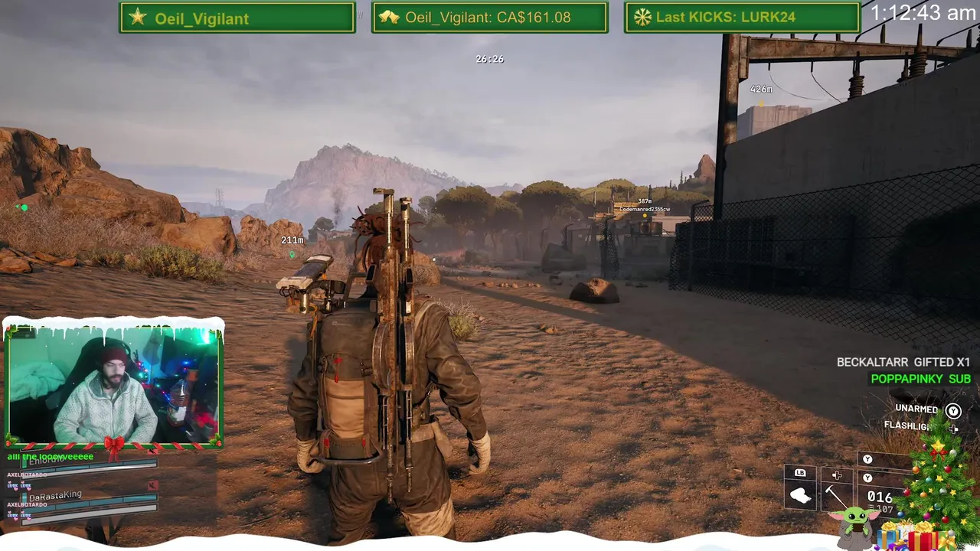Click the green ping marker on left rocks

pos(24,207)
